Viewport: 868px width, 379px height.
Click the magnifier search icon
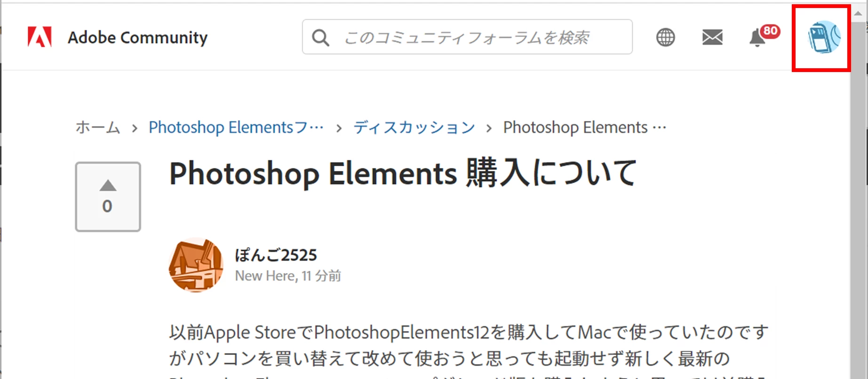[x=320, y=37]
